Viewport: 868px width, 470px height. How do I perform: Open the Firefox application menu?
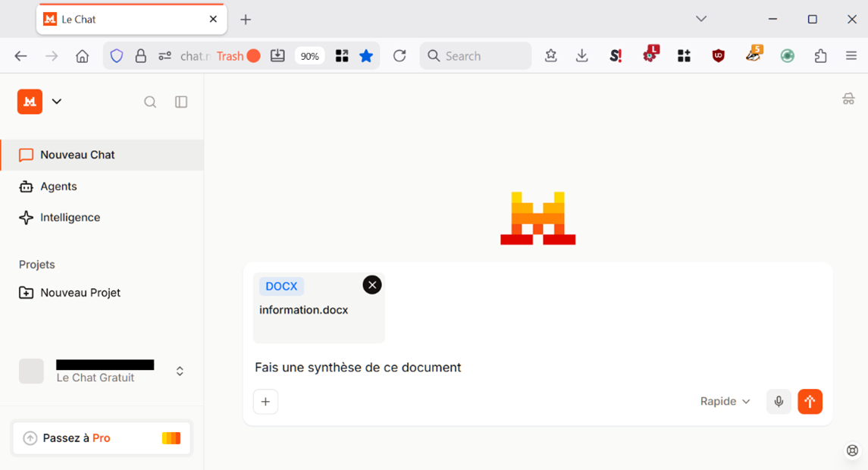(x=851, y=55)
